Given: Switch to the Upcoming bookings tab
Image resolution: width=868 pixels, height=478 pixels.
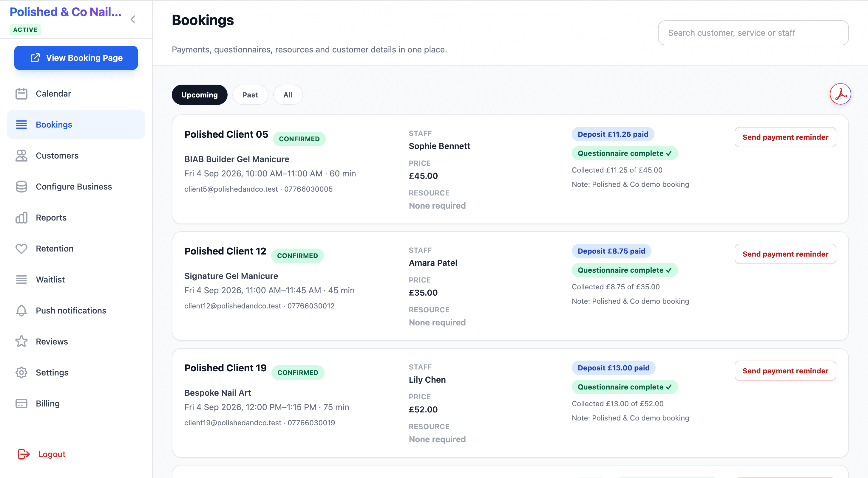Looking at the screenshot, I should (200, 95).
